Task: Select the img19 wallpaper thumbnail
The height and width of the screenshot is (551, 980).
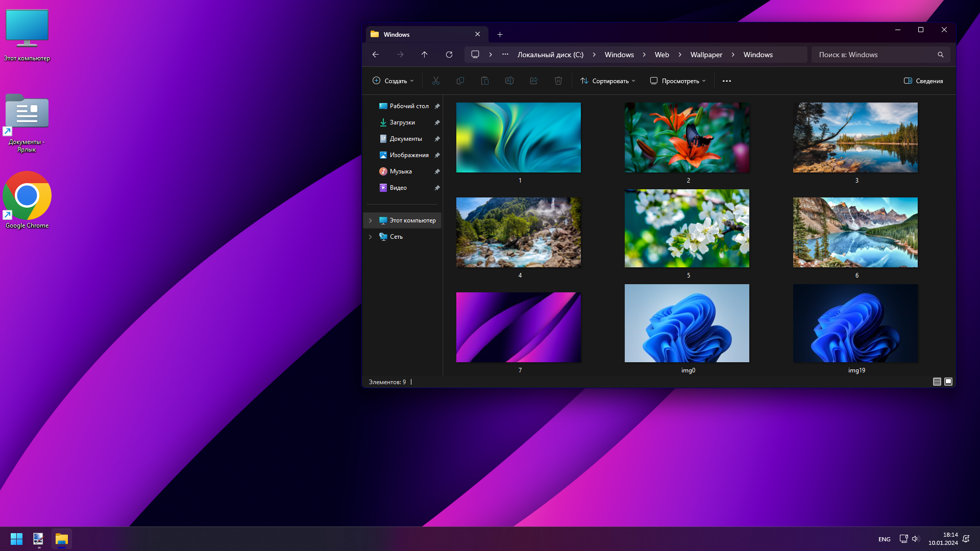Action: click(x=855, y=323)
